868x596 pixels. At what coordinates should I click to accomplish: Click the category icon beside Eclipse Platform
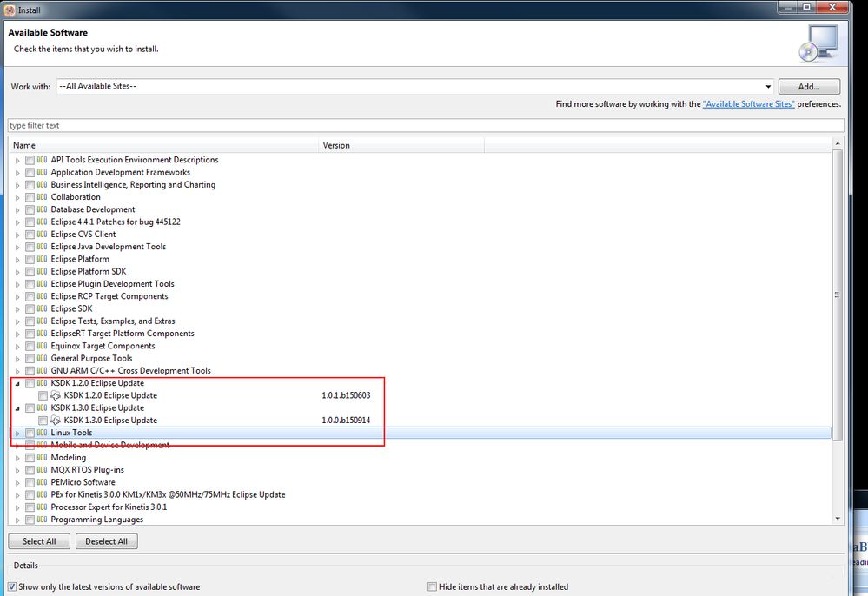click(x=42, y=259)
